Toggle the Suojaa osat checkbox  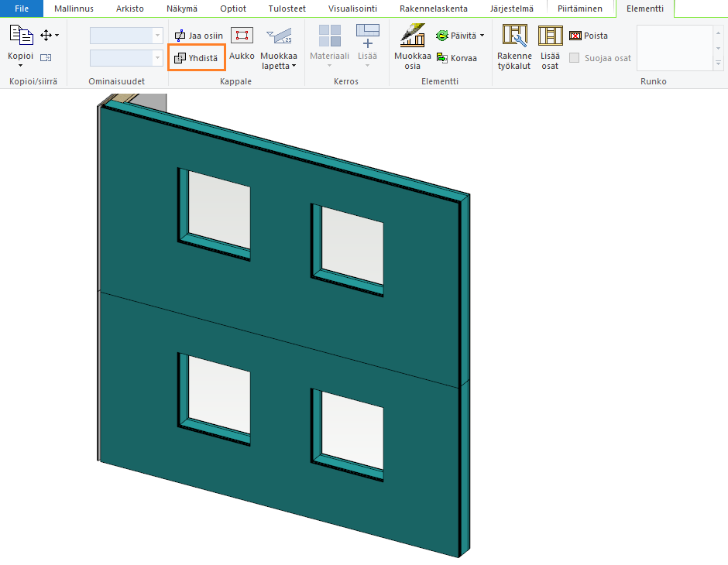[x=575, y=58]
